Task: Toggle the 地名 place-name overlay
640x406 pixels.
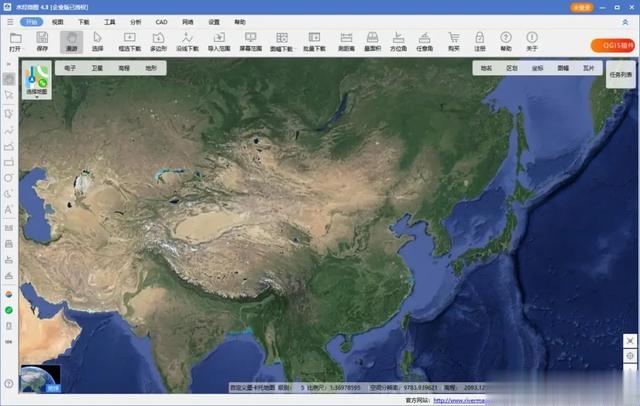Action: 486,68
